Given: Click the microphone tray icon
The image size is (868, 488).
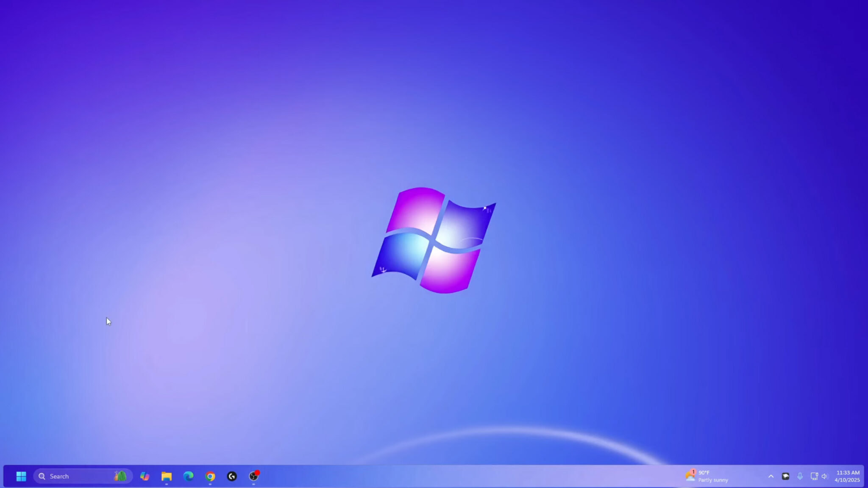Looking at the screenshot, I should point(800,476).
